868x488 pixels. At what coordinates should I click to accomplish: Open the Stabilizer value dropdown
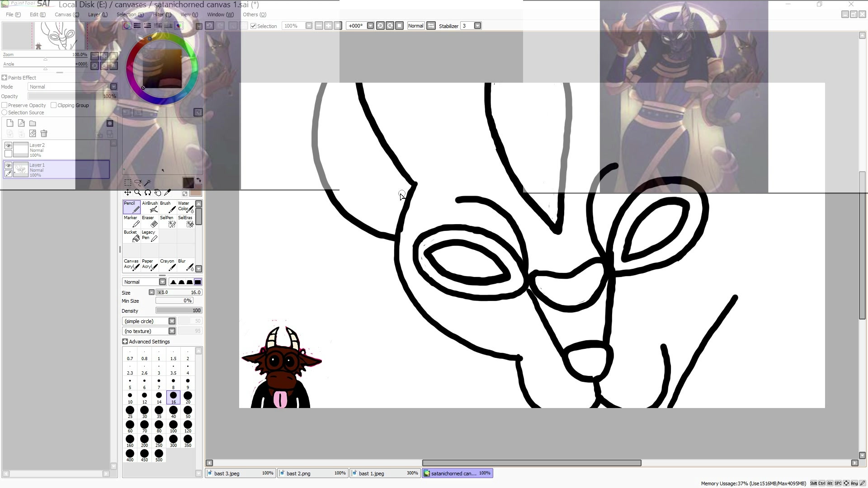477,26
